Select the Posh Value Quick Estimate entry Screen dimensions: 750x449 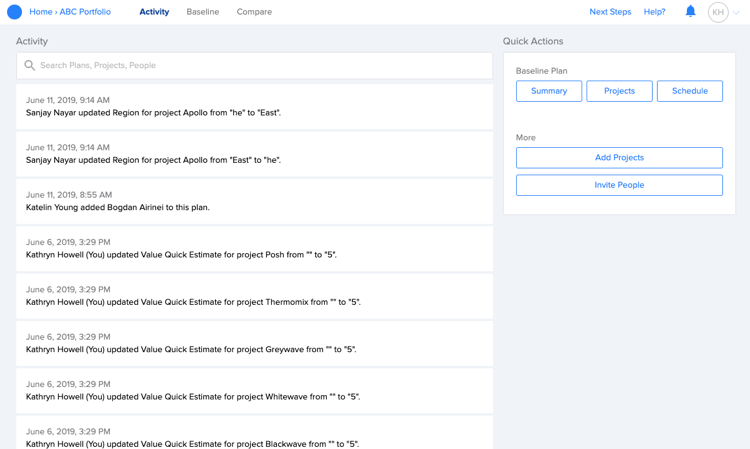(254, 249)
